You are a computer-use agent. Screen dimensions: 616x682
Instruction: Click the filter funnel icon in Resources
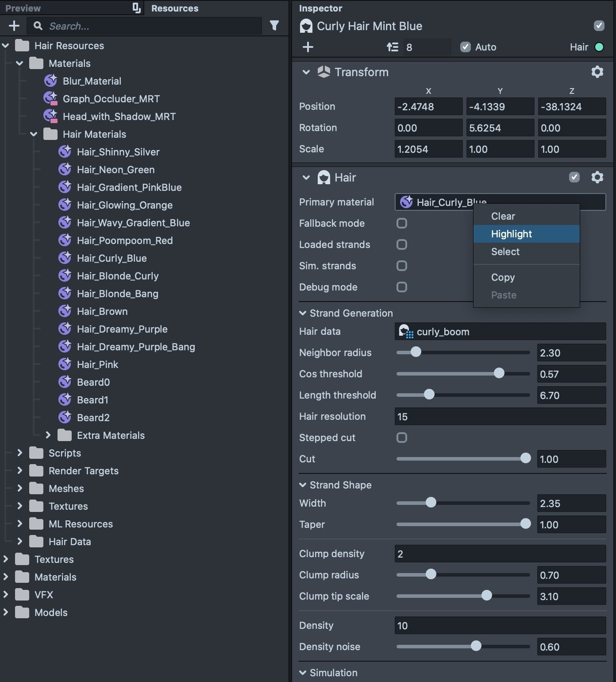click(x=274, y=26)
